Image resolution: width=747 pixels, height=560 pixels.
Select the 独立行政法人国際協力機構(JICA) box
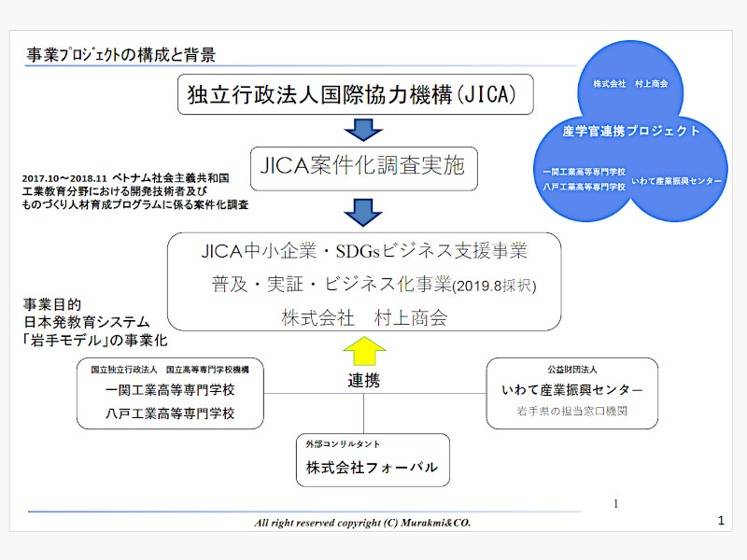tap(356, 94)
